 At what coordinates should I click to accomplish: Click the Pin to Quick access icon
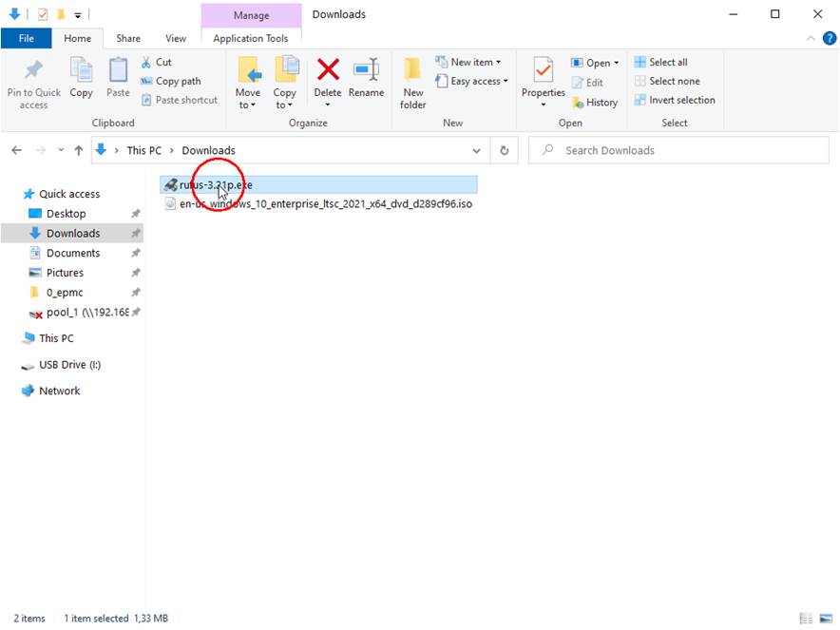(33, 71)
